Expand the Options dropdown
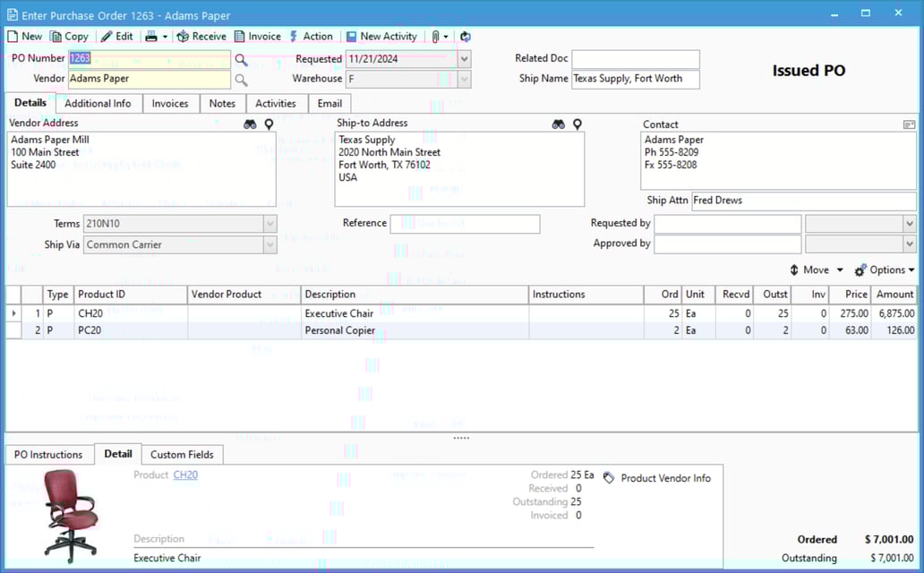The height and width of the screenshot is (573, 924). coord(885,269)
